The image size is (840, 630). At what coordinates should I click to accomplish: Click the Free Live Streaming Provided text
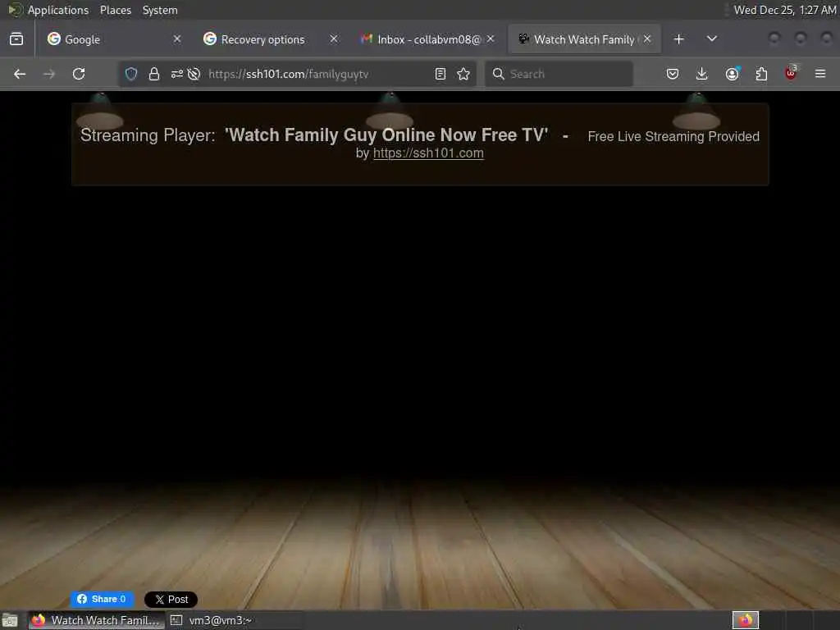[x=673, y=137]
